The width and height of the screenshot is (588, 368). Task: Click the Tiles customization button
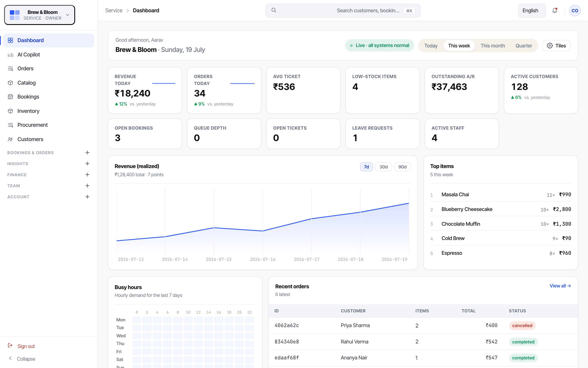click(556, 46)
